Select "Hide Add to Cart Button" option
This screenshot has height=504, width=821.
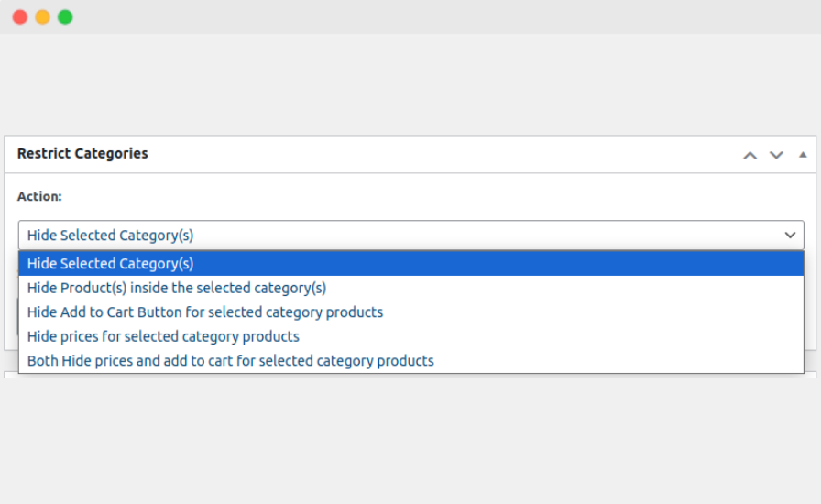(204, 312)
